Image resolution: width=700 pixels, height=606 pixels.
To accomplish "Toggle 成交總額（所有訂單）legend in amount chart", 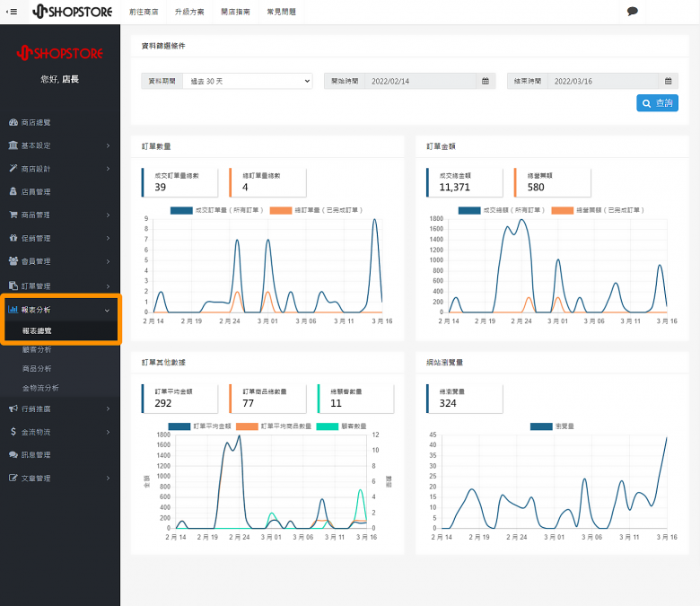I will click(x=502, y=210).
